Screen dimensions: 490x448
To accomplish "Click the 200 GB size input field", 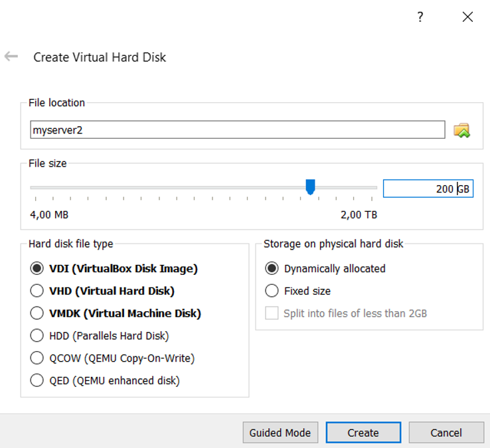I will pyautogui.click(x=428, y=188).
